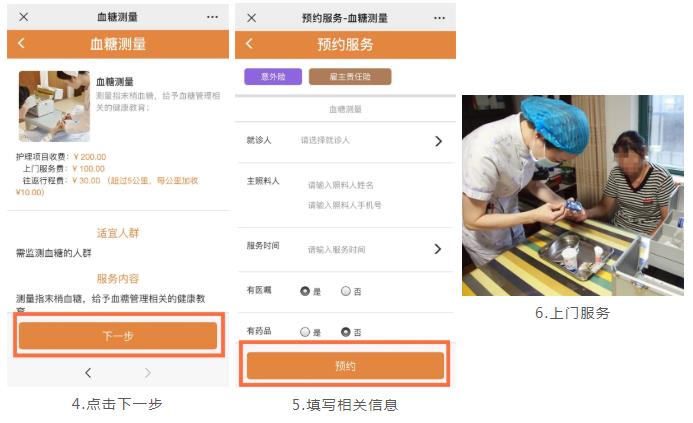The image size is (693, 423).
Task: Navigate forward with bottom browser right arrow
Action: click(148, 373)
